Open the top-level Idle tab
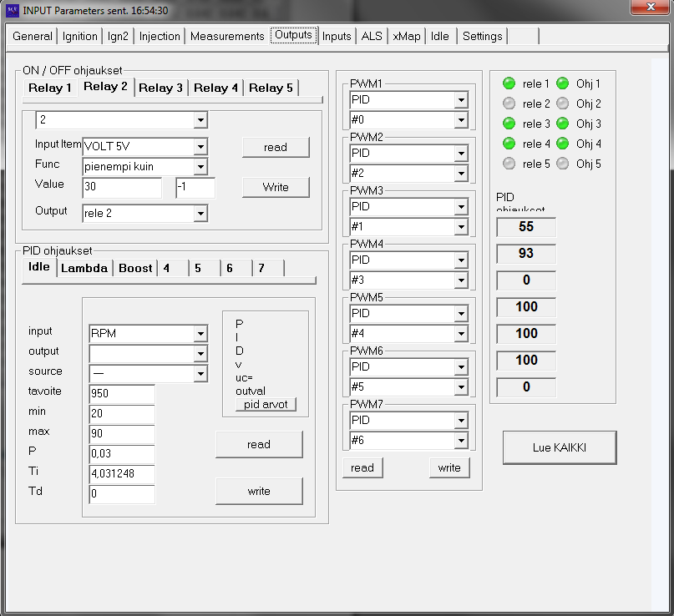Viewport: 674px width, 616px height. click(x=440, y=36)
